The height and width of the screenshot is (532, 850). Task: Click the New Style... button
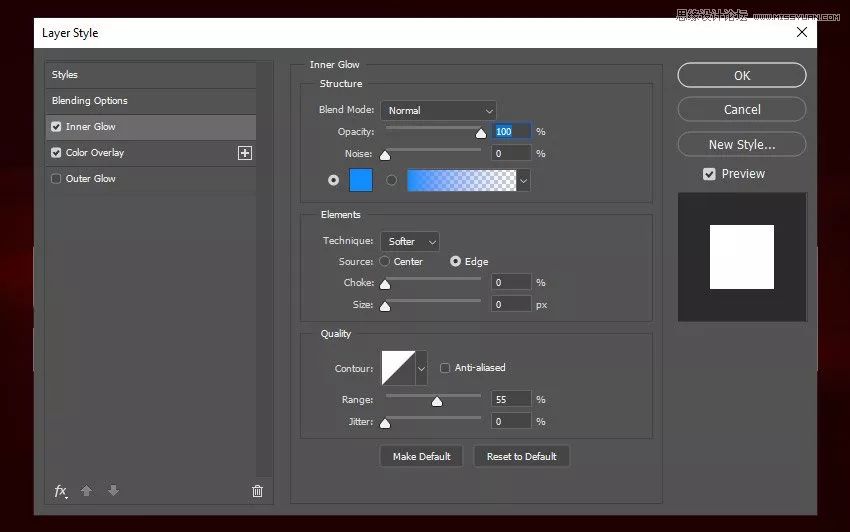point(742,144)
